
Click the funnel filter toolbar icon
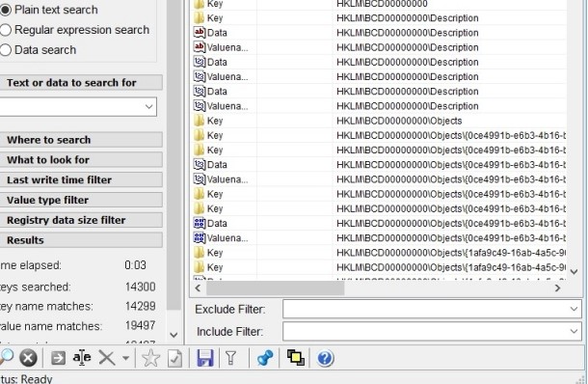click(x=231, y=358)
